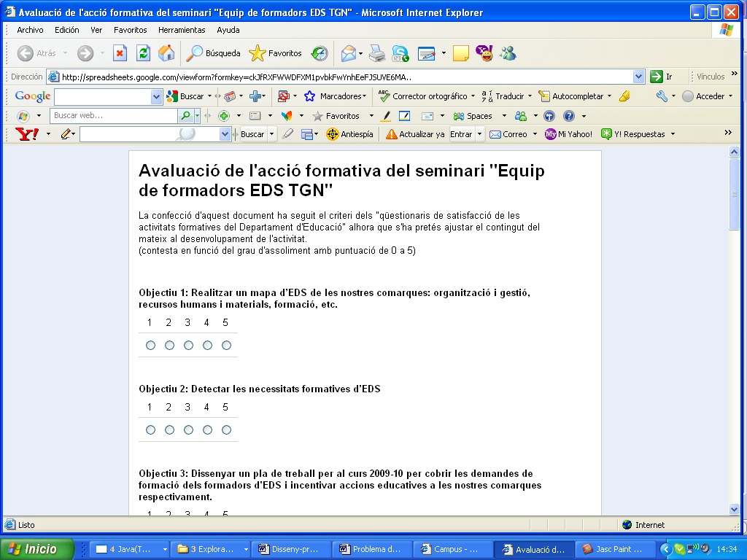Open the Herramientas menu
This screenshot has height=560, width=747.
click(x=182, y=30)
